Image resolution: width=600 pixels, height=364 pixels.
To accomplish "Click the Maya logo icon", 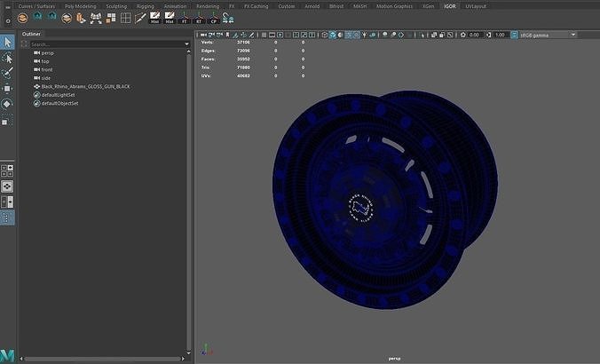I will tap(7, 355).
